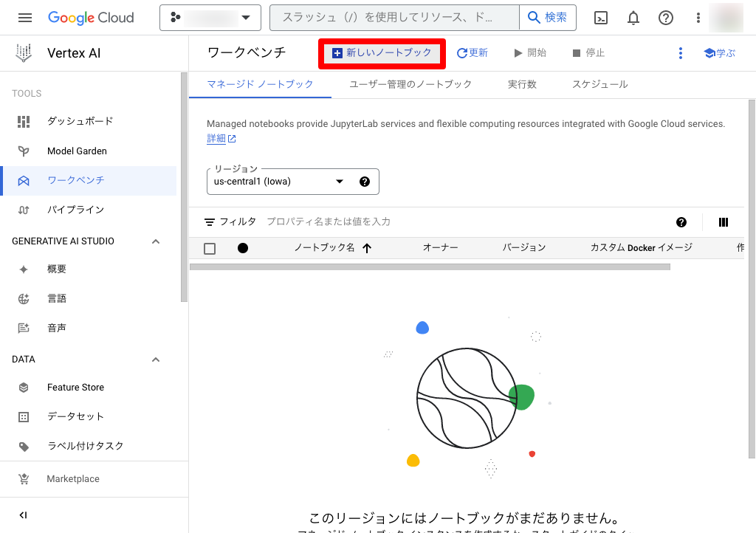Switch to the スケジュール tab
Image resolution: width=756 pixels, height=533 pixels.
tap(599, 84)
